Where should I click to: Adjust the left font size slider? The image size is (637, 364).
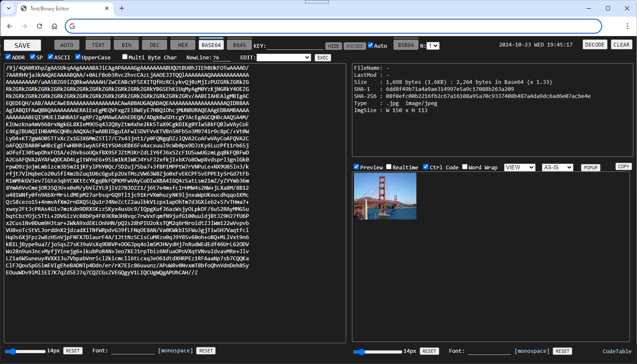[25, 352]
